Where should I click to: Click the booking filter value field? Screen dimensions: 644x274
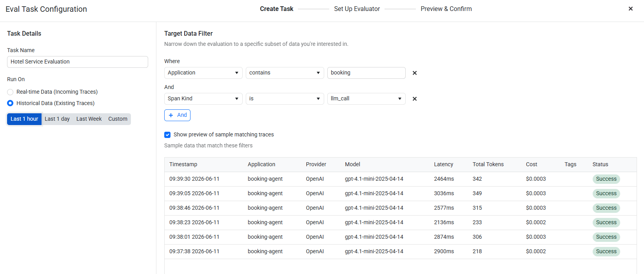pyautogui.click(x=366, y=73)
